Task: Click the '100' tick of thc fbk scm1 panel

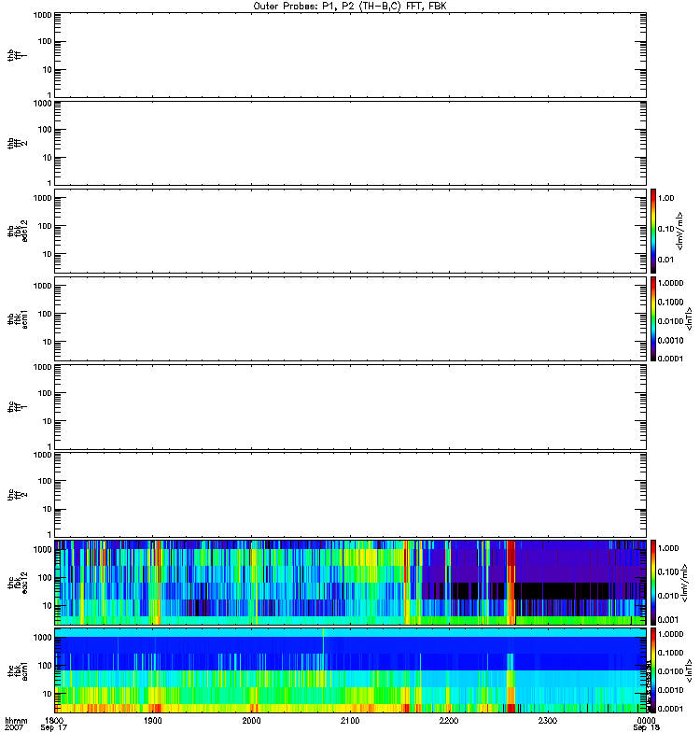Action: point(45,666)
